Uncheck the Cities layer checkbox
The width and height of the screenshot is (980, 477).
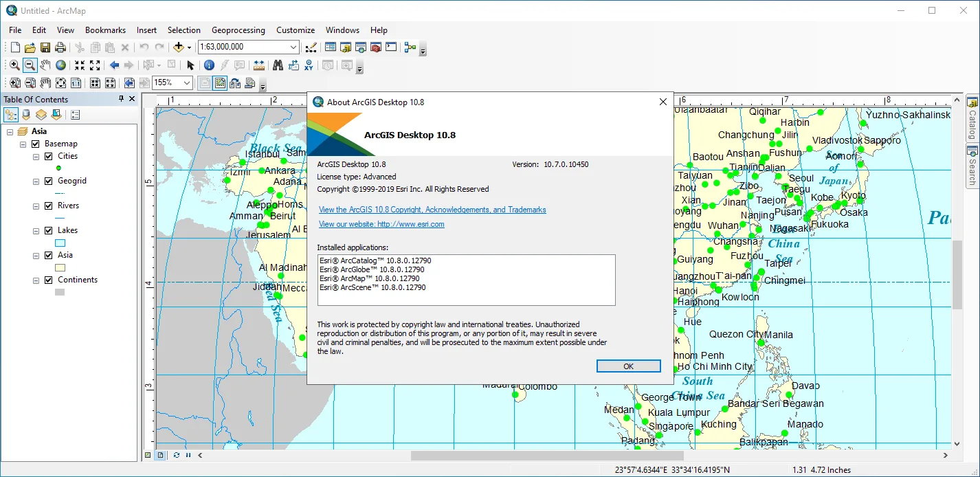coord(48,157)
